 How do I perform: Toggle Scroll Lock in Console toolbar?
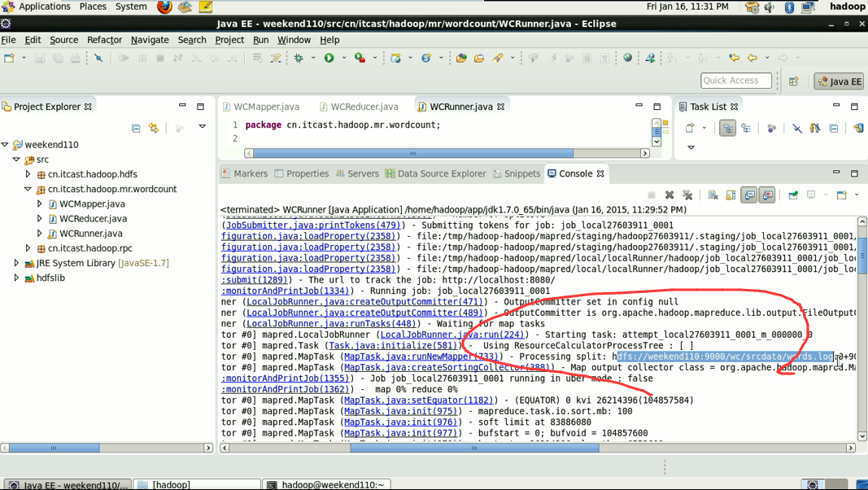point(731,195)
